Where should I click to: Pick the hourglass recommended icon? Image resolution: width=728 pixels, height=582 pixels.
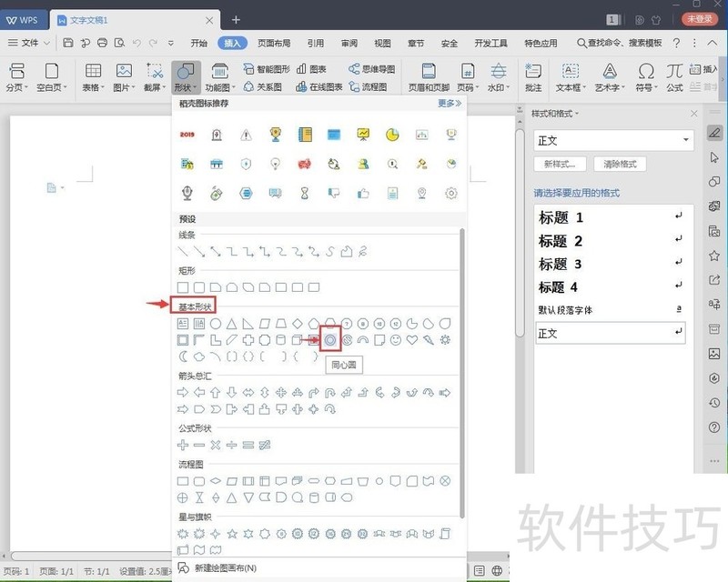(x=305, y=193)
